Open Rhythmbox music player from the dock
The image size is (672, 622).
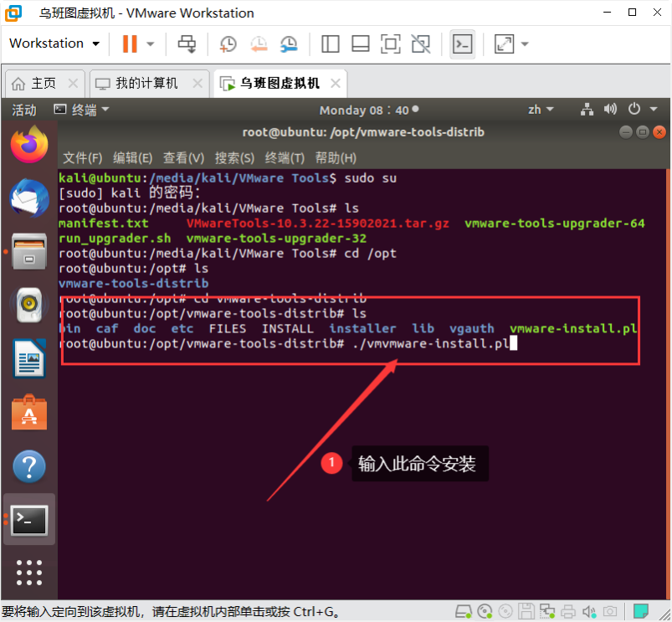click(x=29, y=305)
